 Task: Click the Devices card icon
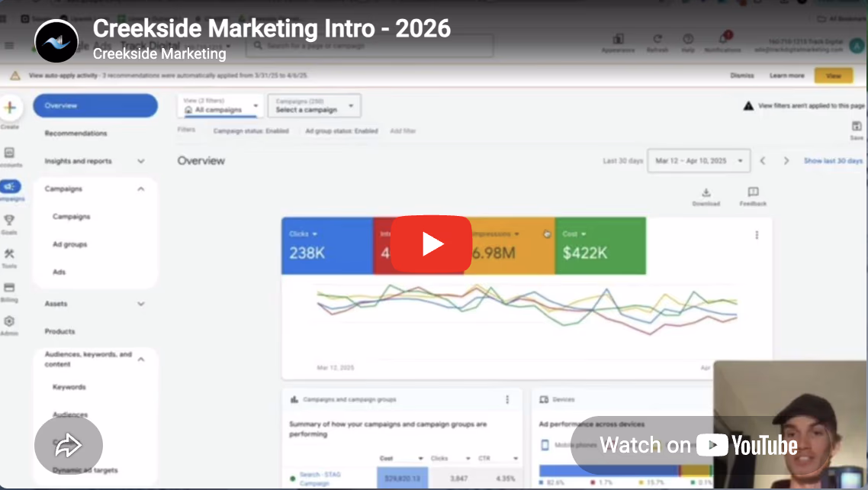[x=544, y=400]
